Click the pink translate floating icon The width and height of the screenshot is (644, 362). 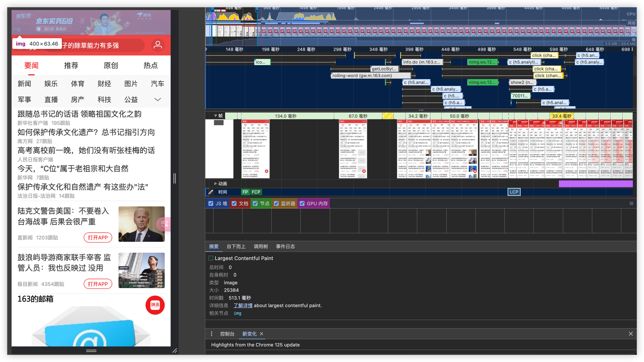tap(164, 224)
